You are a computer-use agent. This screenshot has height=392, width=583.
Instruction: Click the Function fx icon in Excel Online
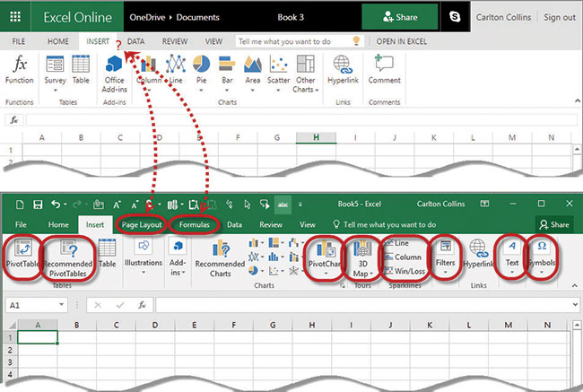19,65
